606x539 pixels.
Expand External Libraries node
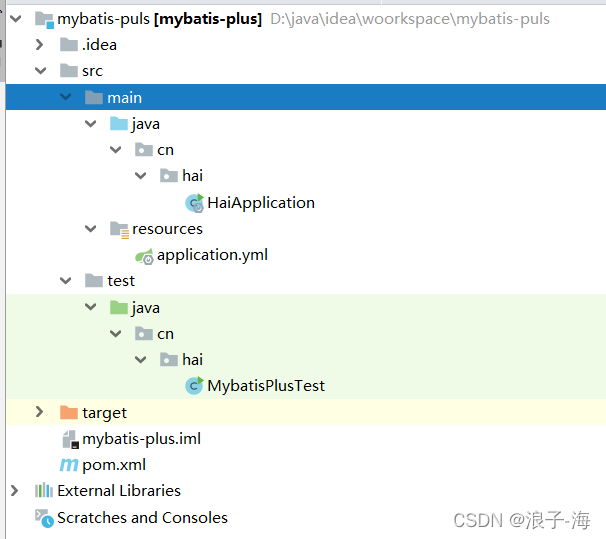(x=15, y=490)
